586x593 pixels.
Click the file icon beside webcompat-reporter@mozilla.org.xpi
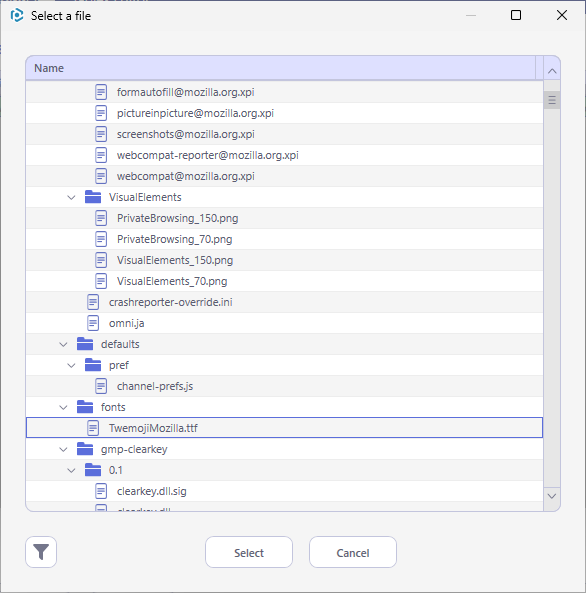tap(101, 155)
